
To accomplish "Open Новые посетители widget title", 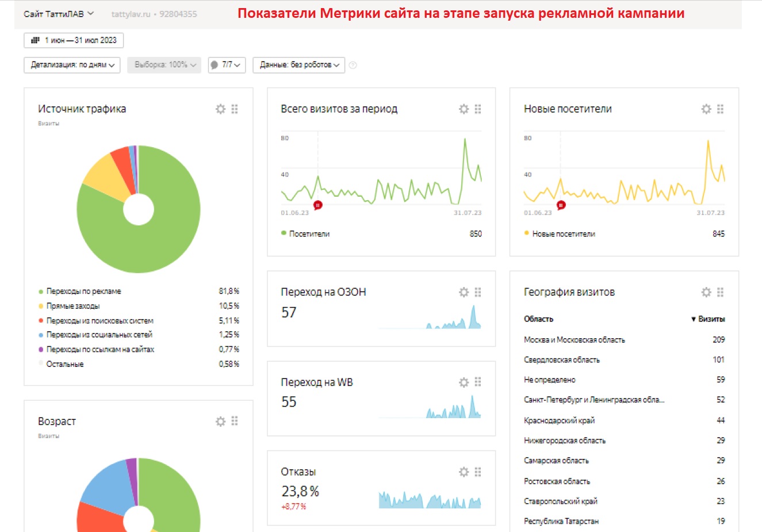I will pyautogui.click(x=568, y=109).
